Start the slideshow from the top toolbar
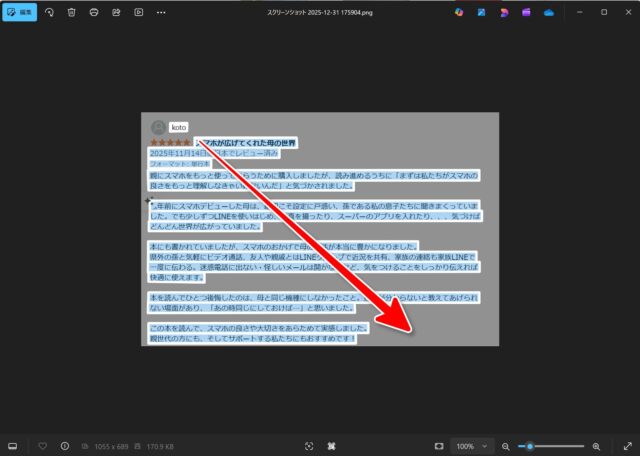This screenshot has height=456, width=640. click(138, 12)
